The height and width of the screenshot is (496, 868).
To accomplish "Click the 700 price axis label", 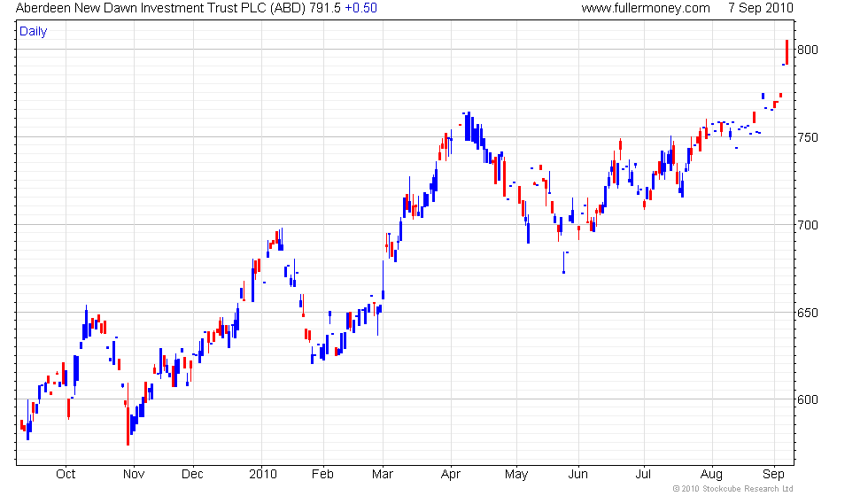I will [x=810, y=225].
